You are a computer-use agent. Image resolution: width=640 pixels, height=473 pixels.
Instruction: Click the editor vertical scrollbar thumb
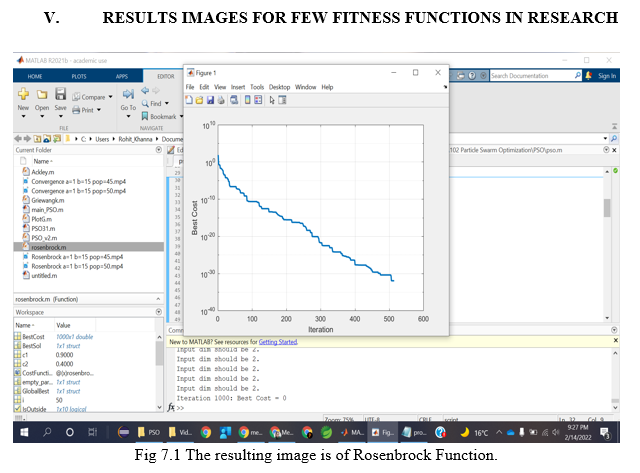607,208
